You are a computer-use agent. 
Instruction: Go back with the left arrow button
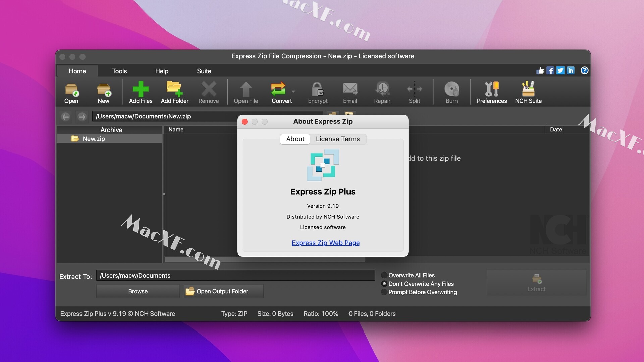(66, 117)
